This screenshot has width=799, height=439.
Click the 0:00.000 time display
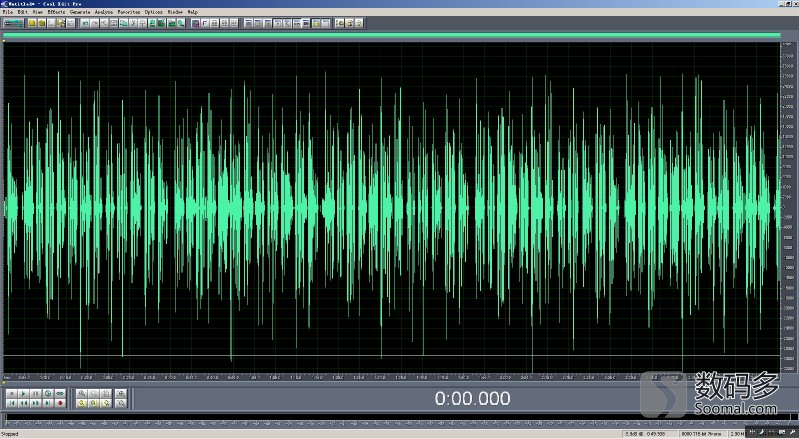point(472,398)
